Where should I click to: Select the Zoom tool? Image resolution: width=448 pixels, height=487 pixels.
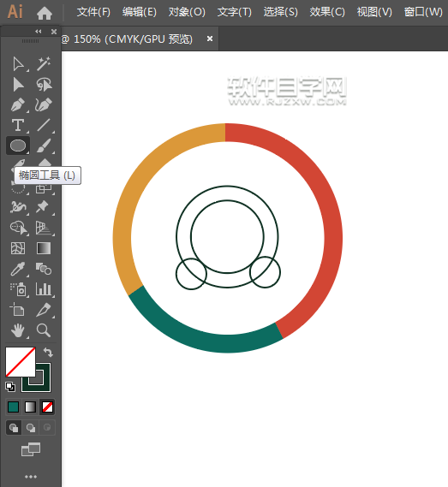44,330
